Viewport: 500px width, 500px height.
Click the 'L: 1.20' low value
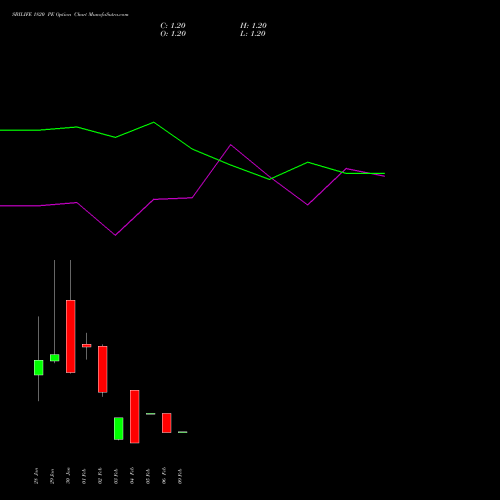tap(253, 34)
